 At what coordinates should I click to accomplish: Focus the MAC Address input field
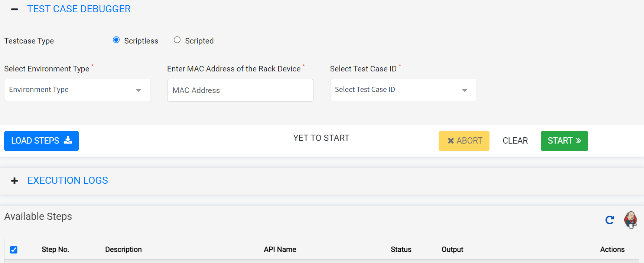240,90
